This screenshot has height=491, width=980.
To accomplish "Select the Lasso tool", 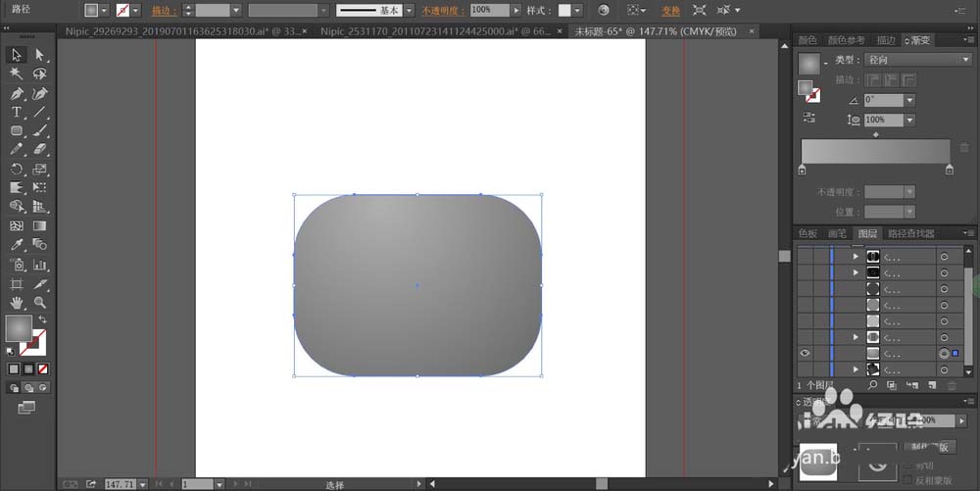I will click(40, 74).
